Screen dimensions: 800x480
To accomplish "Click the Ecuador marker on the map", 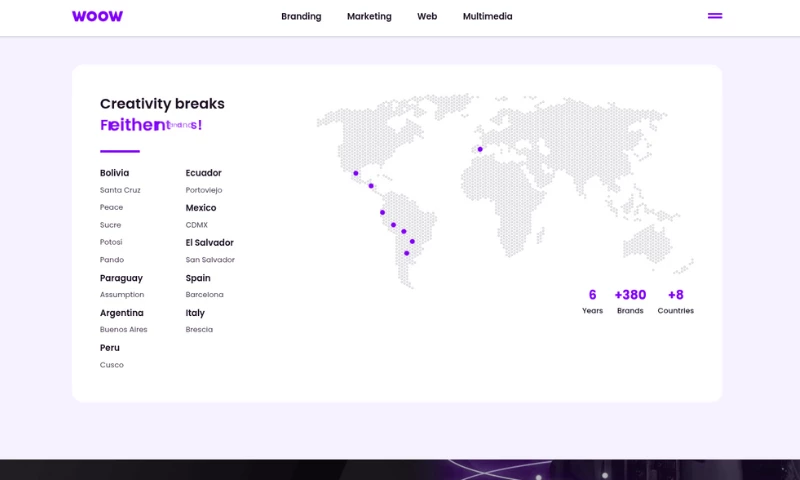I will (382, 212).
